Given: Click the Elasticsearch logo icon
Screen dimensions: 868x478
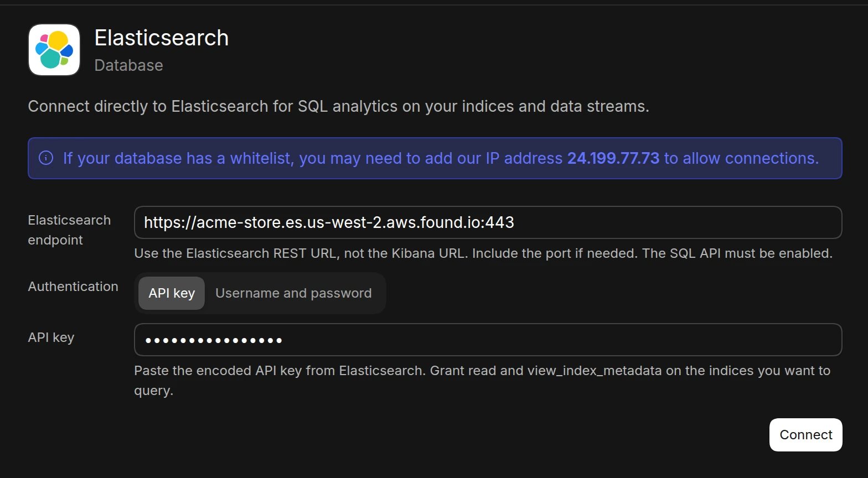Looking at the screenshot, I should [54, 50].
